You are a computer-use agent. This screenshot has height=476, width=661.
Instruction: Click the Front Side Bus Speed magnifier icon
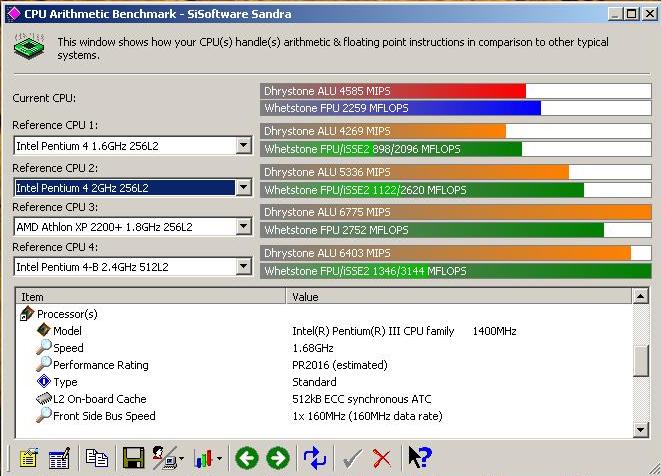pos(43,415)
